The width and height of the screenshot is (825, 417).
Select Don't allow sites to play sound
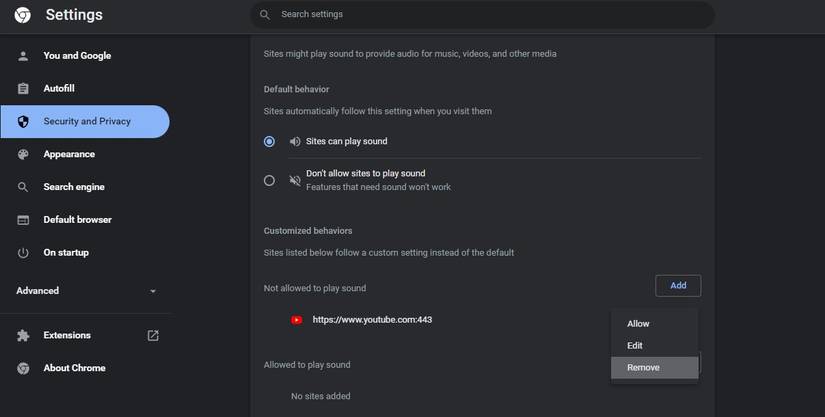tap(269, 180)
